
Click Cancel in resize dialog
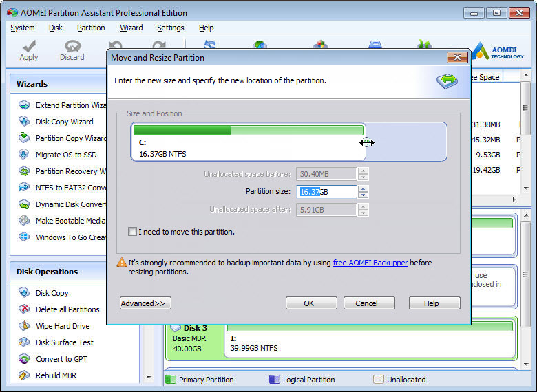[x=369, y=303]
